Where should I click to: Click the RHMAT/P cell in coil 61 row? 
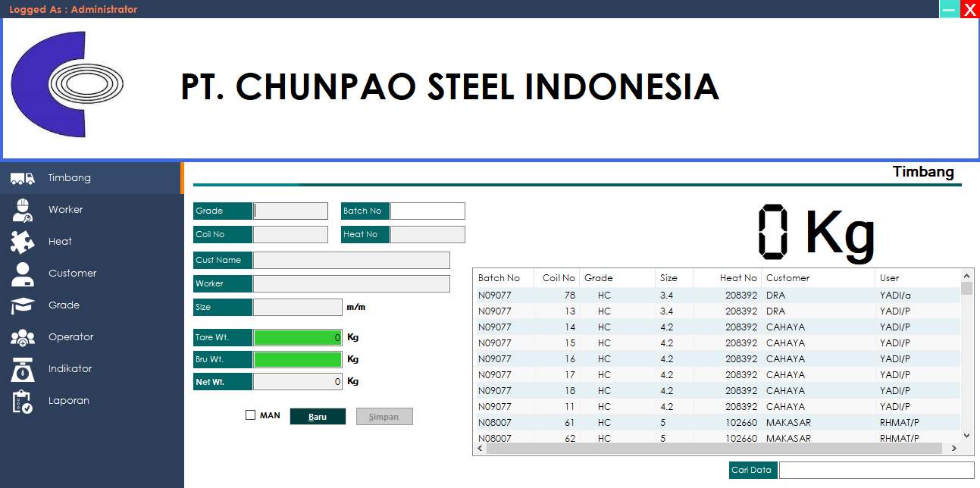[899, 422]
